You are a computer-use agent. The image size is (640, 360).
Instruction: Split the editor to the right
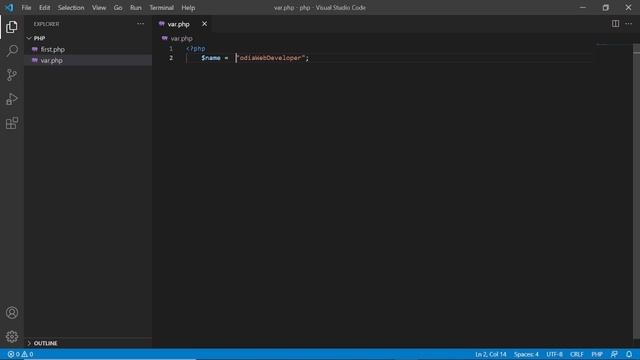coord(615,24)
